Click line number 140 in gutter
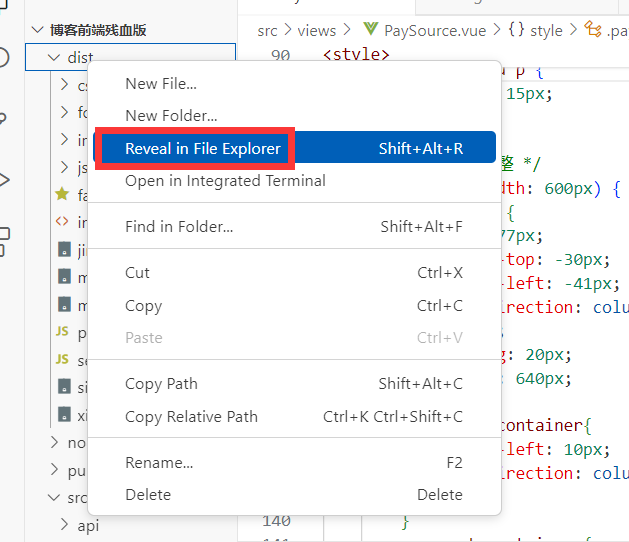The height and width of the screenshot is (542, 629). [276, 521]
